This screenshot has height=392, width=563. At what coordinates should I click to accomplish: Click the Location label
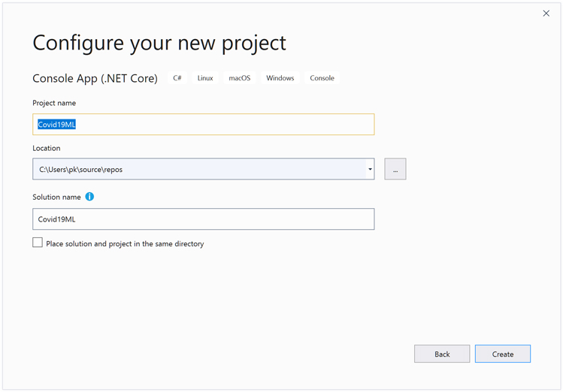point(47,148)
